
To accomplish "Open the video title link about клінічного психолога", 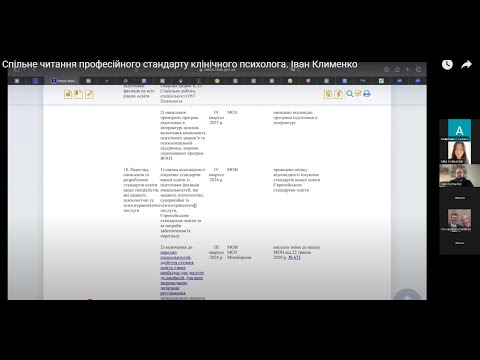I will coord(180,64).
